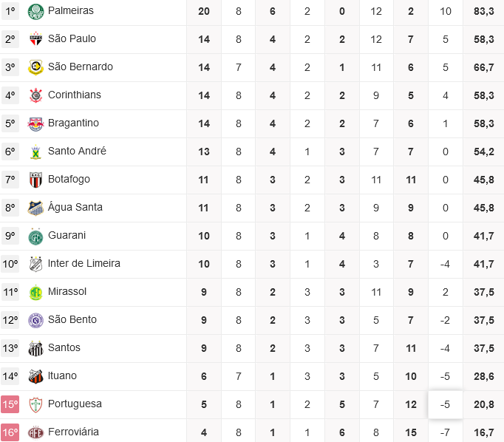Click the red 16º relegation position badge
The image size is (504, 442).
(x=10, y=432)
